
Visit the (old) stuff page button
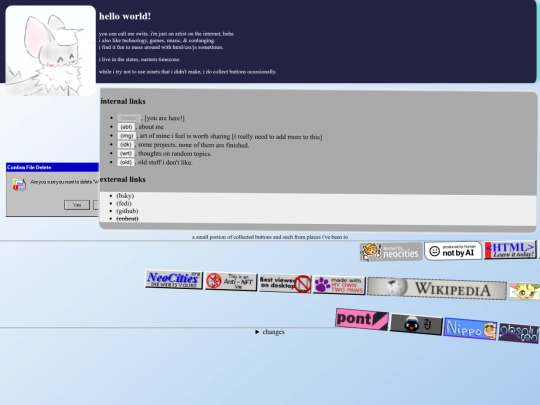tap(126, 162)
